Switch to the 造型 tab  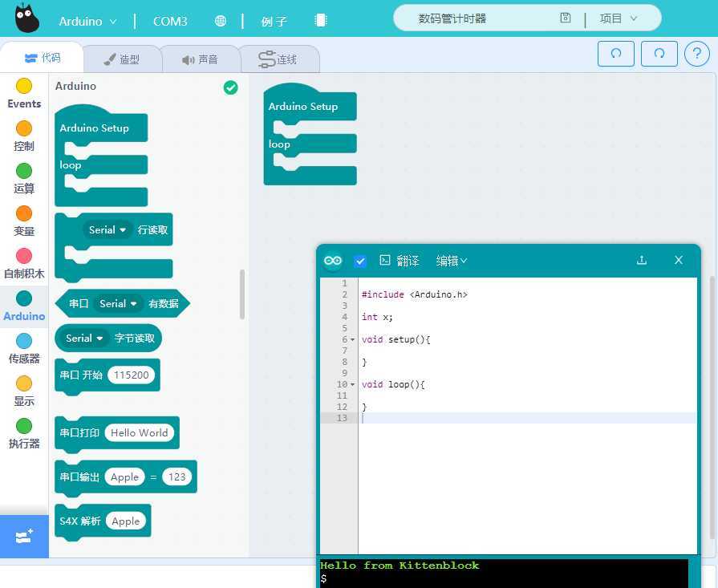122,59
